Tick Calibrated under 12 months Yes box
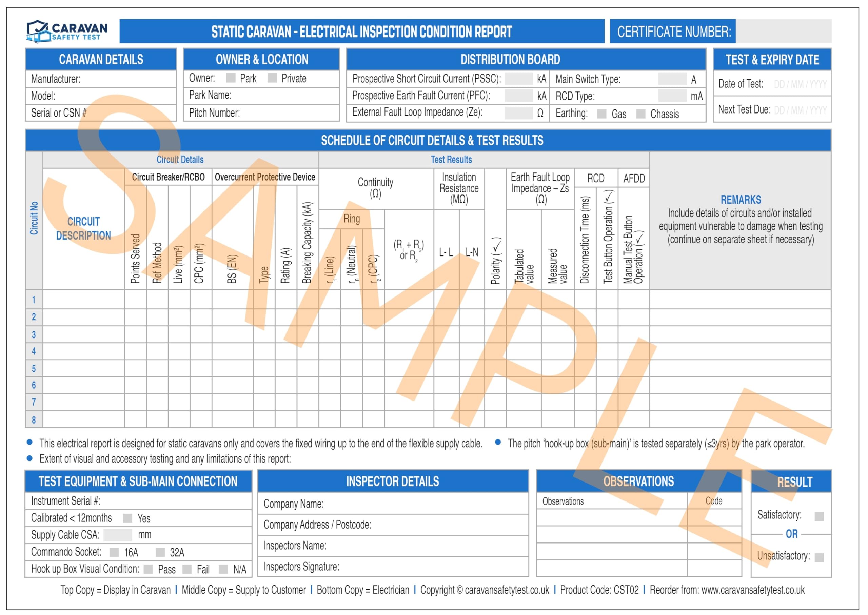868x615 pixels. pos(128,518)
